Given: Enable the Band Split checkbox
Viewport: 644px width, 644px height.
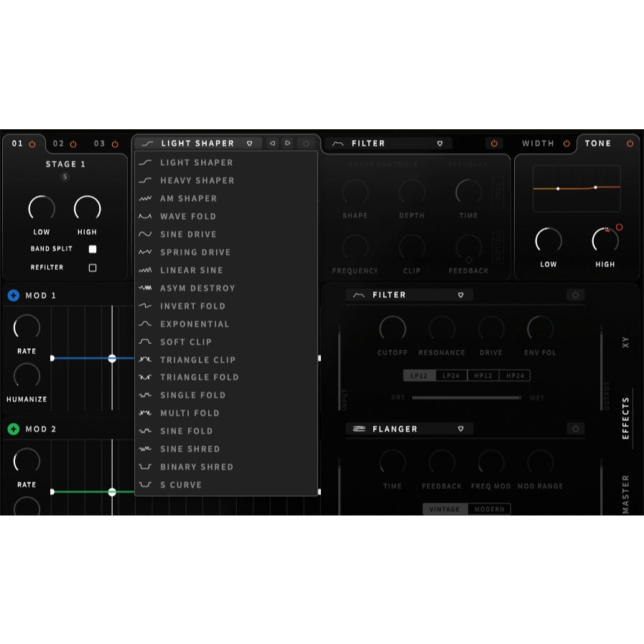Looking at the screenshot, I should (x=92, y=249).
